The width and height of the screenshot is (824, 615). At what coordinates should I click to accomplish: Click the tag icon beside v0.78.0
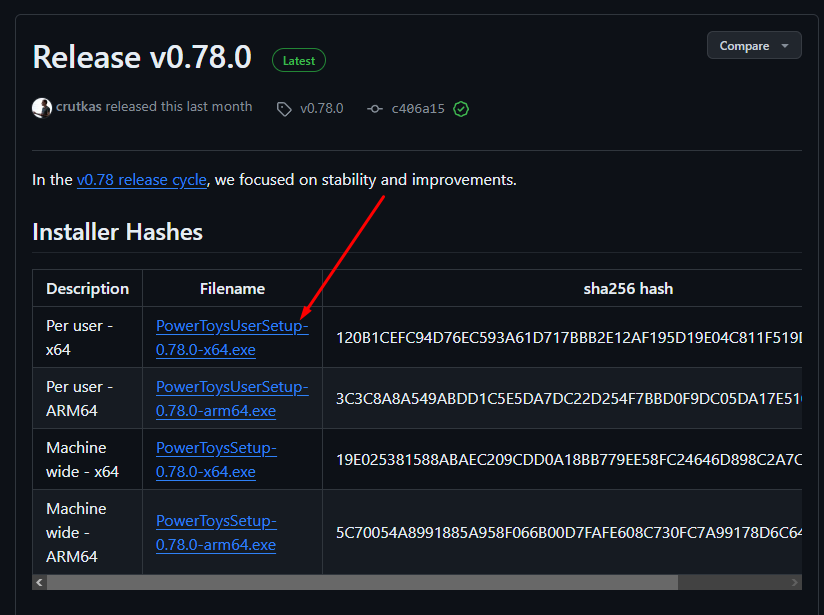tap(284, 109)
